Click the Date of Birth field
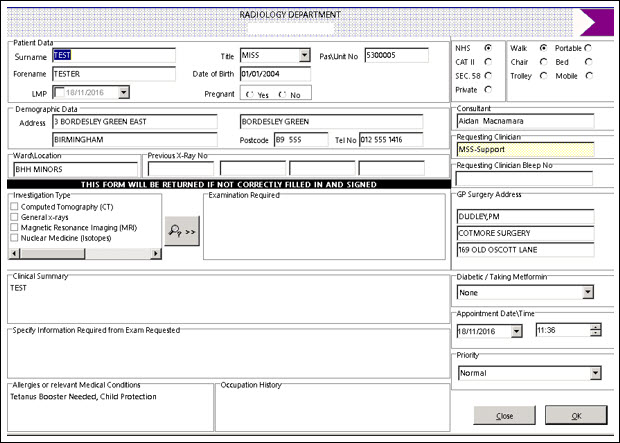 click(x=275, y=74)
